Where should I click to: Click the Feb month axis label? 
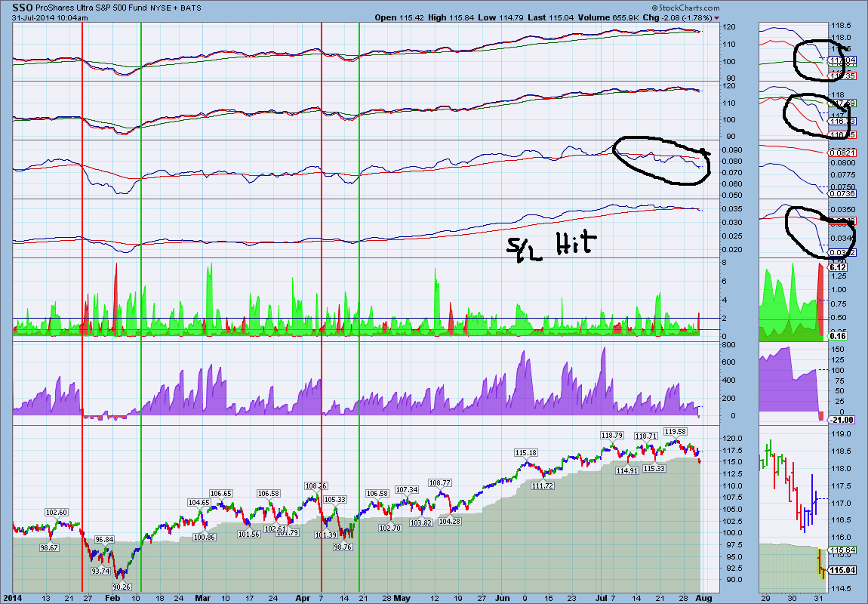pos(112,599)
